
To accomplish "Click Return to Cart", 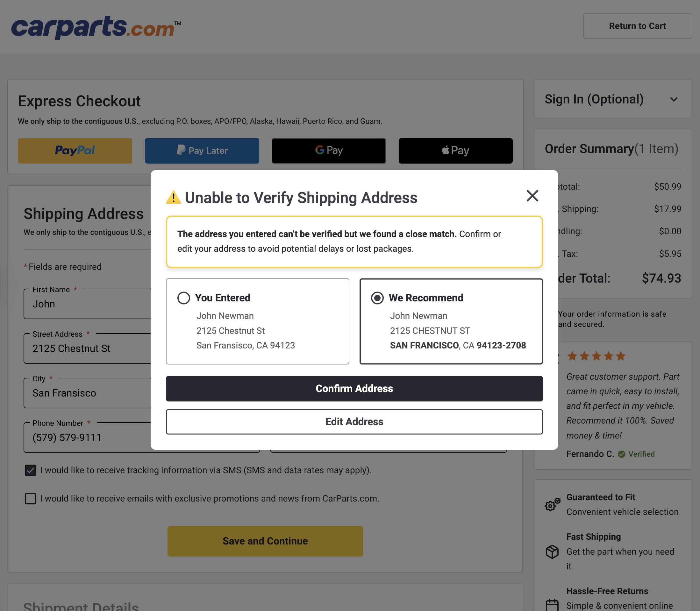I will click(637, 26).
